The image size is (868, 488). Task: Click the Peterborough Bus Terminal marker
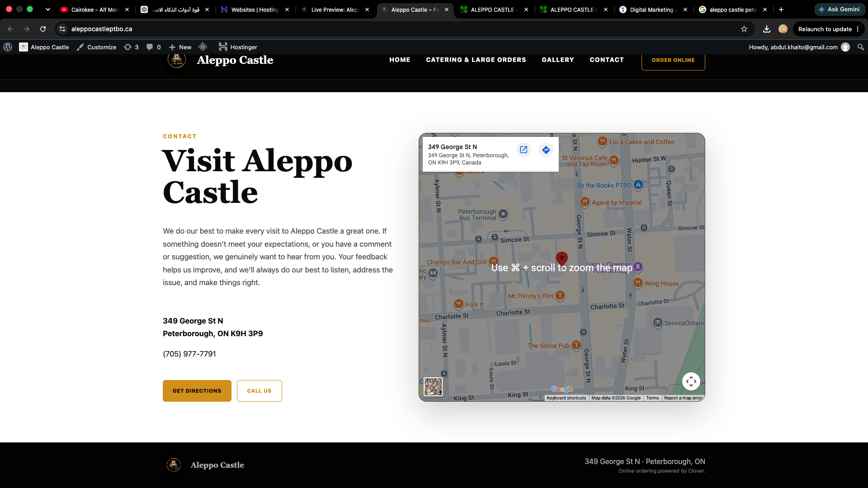pos(503,214)
